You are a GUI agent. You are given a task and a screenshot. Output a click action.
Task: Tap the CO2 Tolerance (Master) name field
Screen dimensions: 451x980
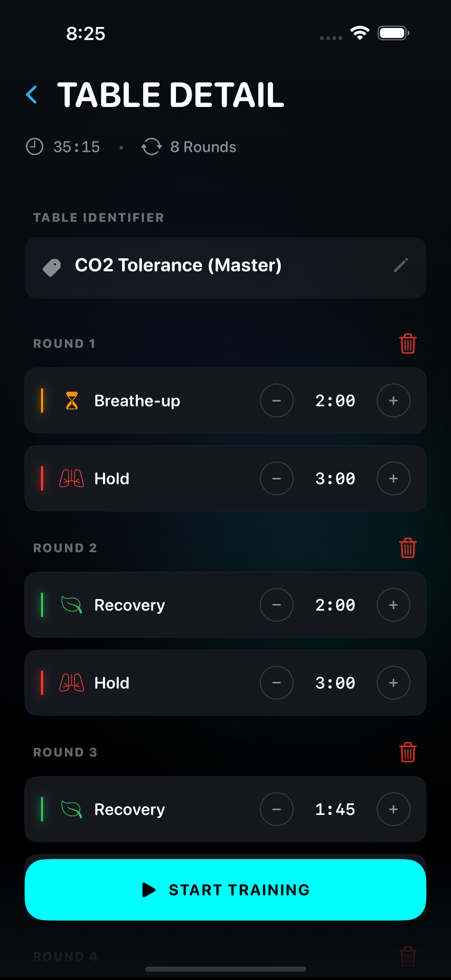(178, 265)
